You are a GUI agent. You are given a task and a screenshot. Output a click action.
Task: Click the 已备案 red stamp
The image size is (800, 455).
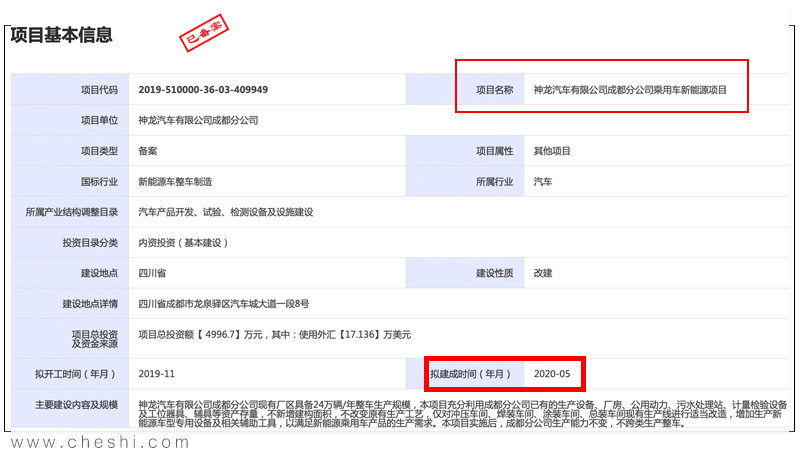tap(204, 33)
